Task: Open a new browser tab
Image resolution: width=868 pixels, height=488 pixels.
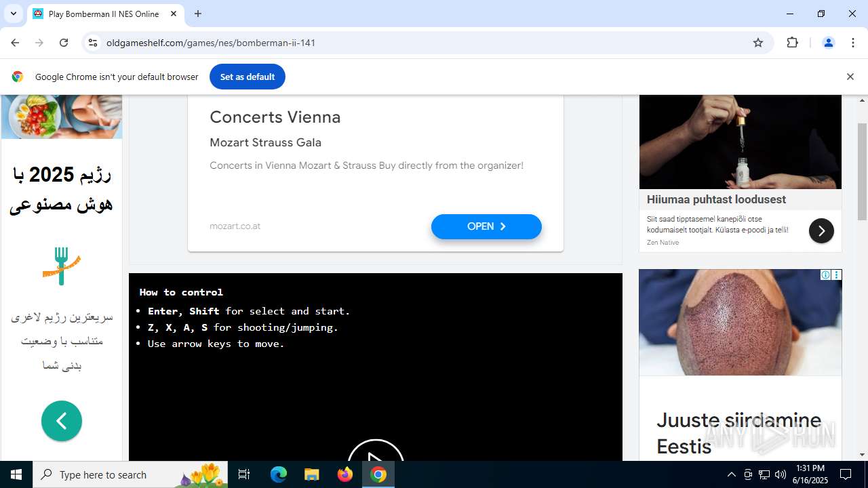Action: tap(198, 14)
